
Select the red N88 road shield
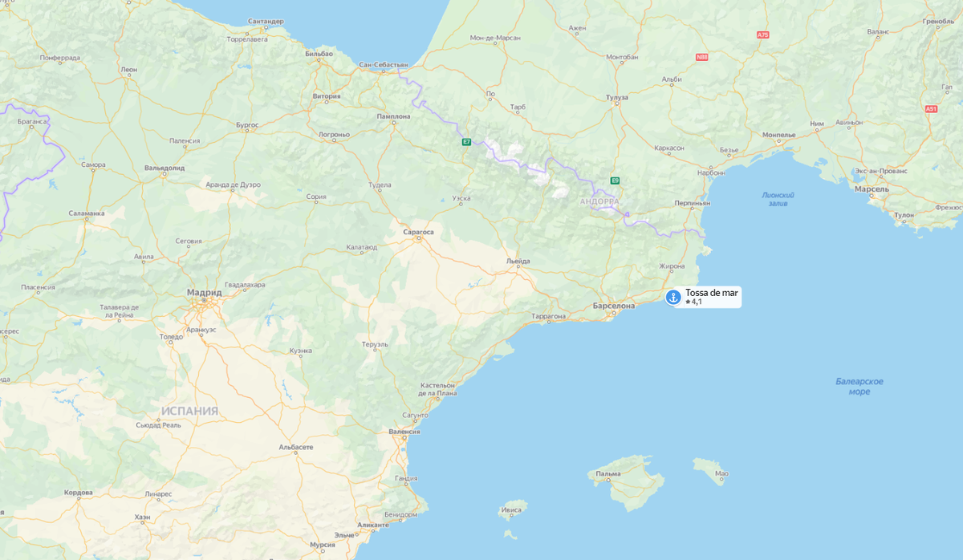click(702, 57)
